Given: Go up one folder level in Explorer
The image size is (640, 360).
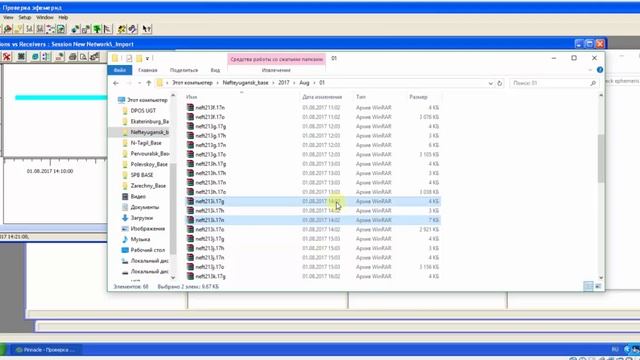Looking at the screenshot, I should click(x=149, y=83).
